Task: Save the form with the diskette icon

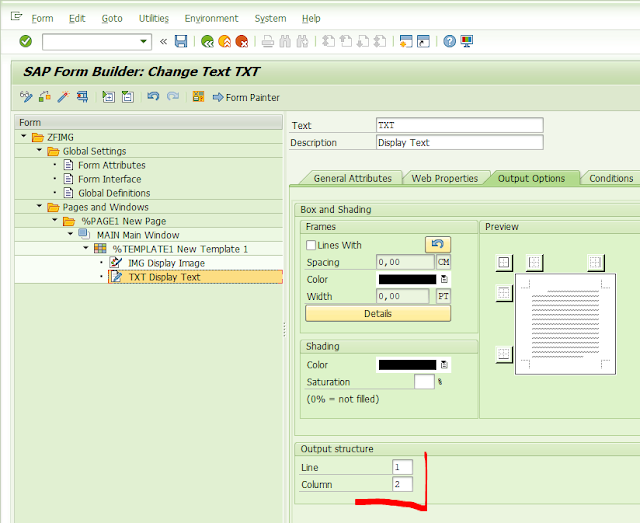Action: coord(181,41)
